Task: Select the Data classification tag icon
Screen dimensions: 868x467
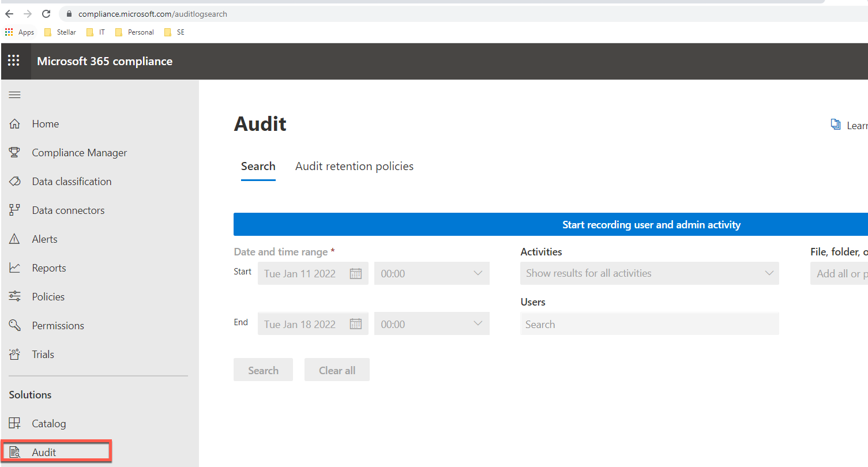Action: pyautogui.click(x=15, y=182)
